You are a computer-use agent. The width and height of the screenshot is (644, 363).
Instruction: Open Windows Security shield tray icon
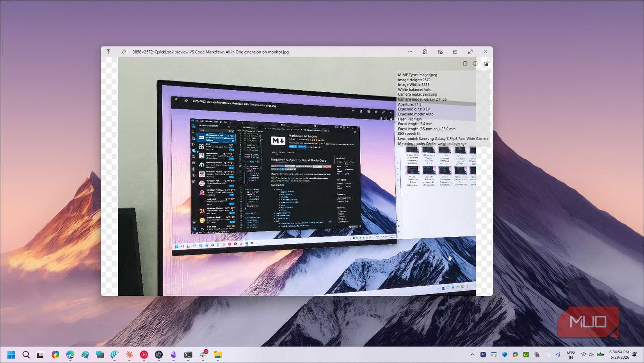505,355
